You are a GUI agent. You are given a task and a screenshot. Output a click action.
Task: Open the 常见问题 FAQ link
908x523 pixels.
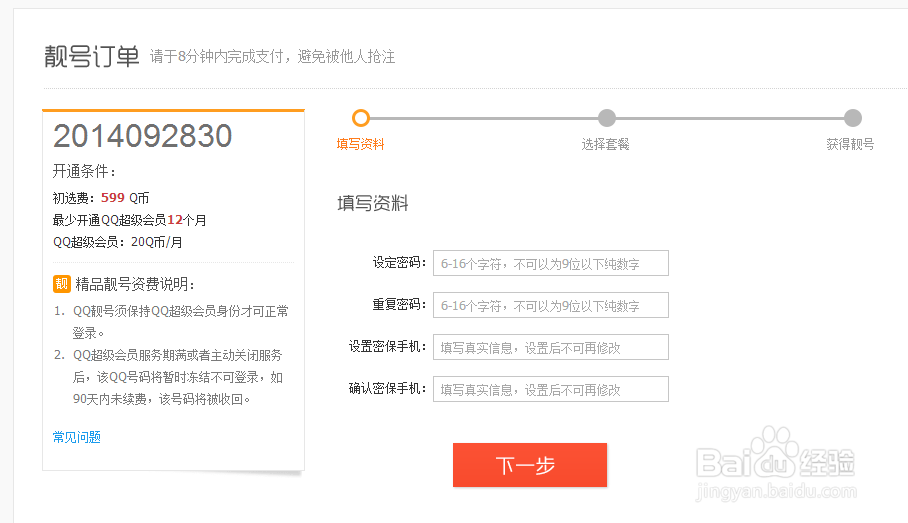[x=76, y=437]
